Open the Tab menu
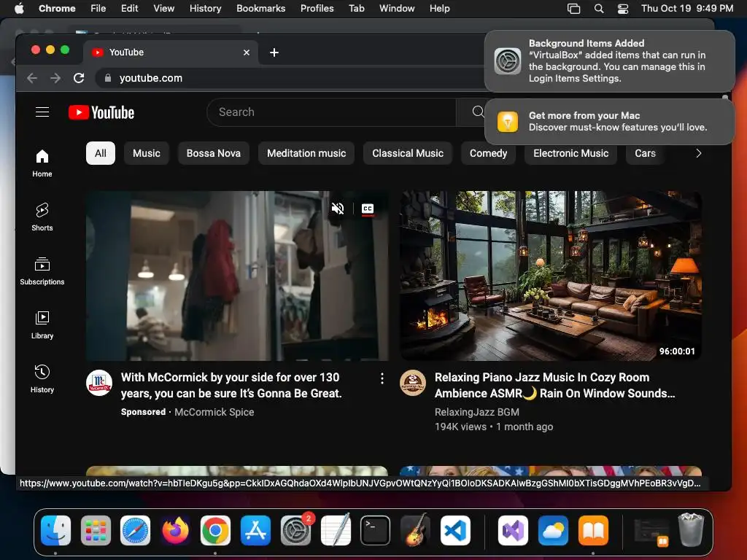Screen dimensions: 747x560 356,8
